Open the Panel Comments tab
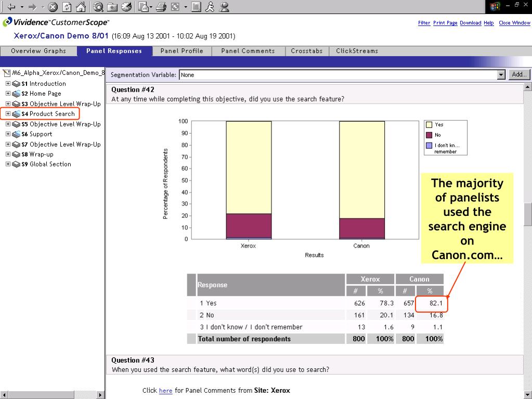The width and height of the screenshot is (532, 399). (248, 51)
